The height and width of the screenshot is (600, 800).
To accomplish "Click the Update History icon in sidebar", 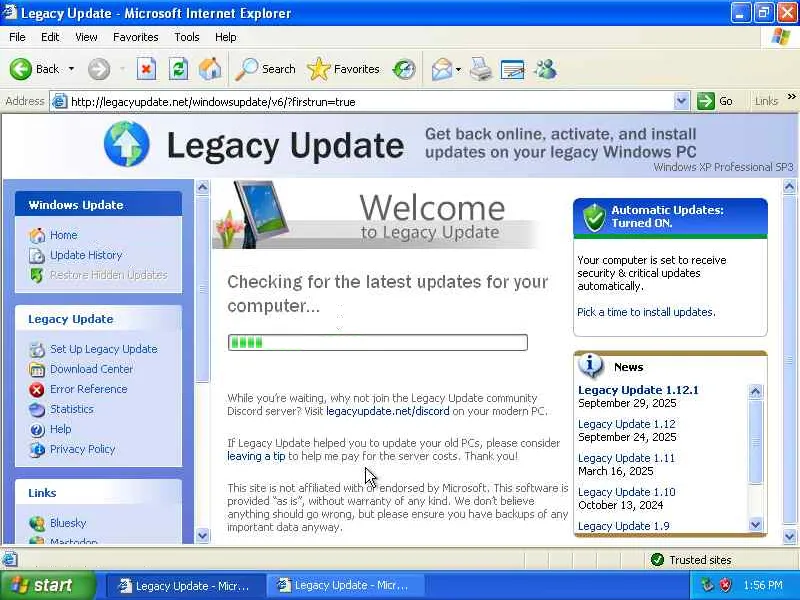I will pos(37,255).
